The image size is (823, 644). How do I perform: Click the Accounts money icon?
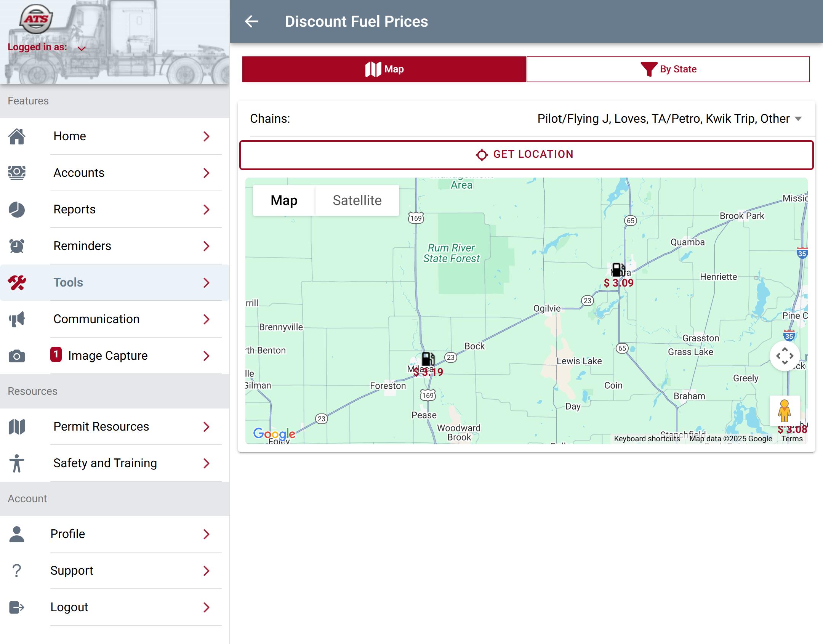click(x=17, y=173)
